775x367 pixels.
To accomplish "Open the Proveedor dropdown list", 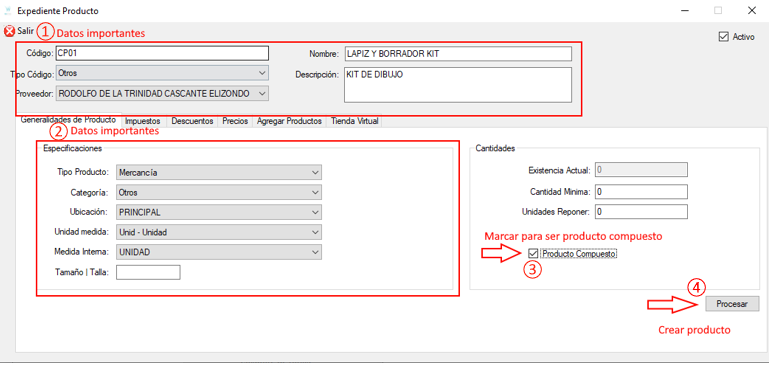I will tap(162, 93).
